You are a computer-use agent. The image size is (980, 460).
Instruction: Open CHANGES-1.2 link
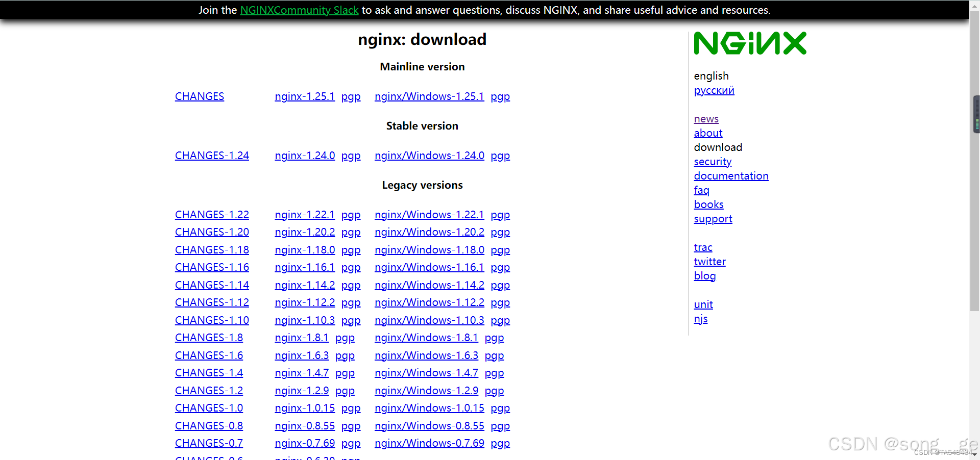209,391
